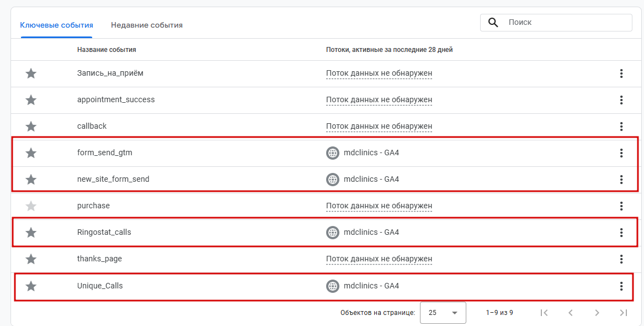Select the Ключевые события tab

click(56, 25)
